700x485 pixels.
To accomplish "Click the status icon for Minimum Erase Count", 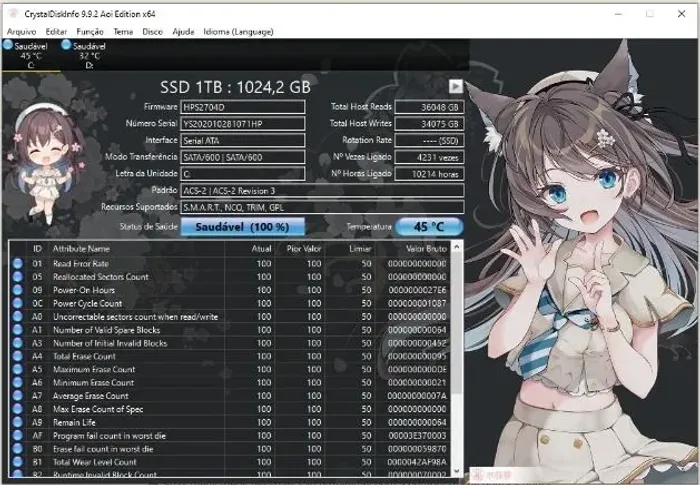I will pyautogui.click(x=17, y=383).
